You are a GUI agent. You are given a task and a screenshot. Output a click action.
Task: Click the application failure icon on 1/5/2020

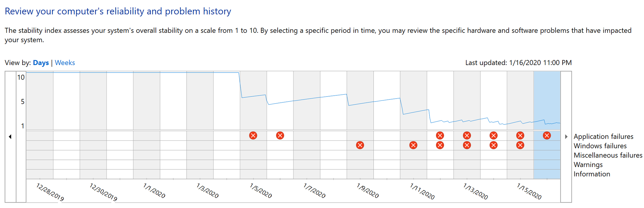pos(253,136)
